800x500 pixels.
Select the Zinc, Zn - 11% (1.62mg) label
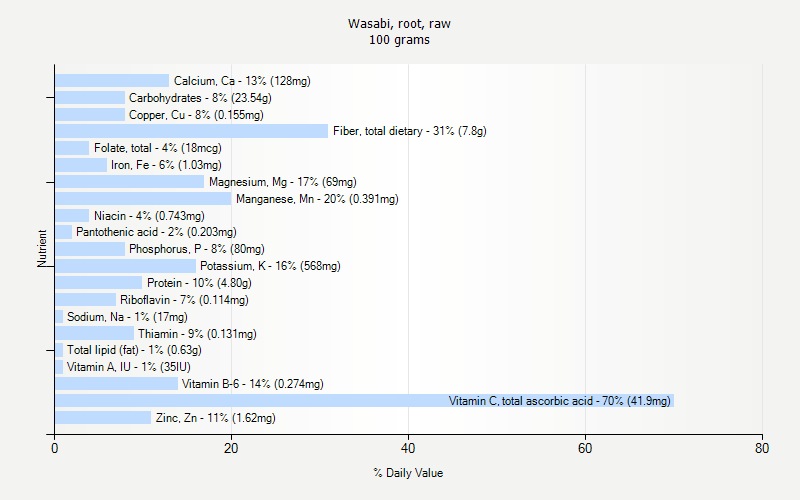click(215, 417)
